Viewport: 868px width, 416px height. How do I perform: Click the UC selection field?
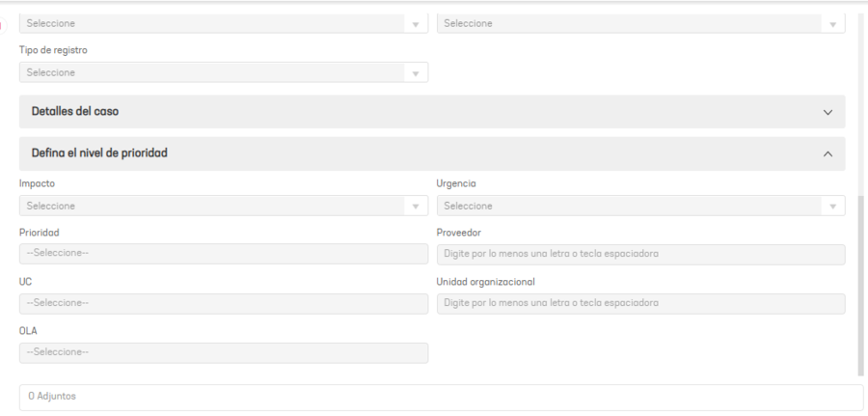coord(224,303)
